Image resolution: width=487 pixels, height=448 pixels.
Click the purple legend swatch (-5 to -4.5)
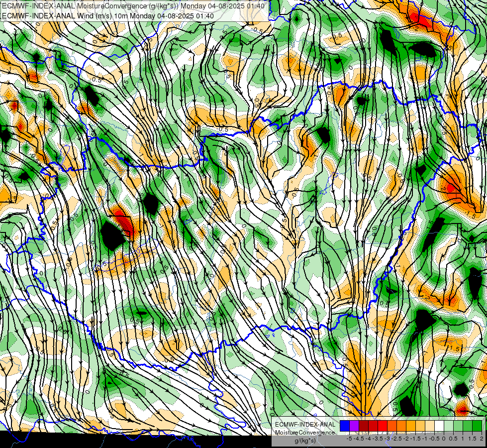[354, 426]
